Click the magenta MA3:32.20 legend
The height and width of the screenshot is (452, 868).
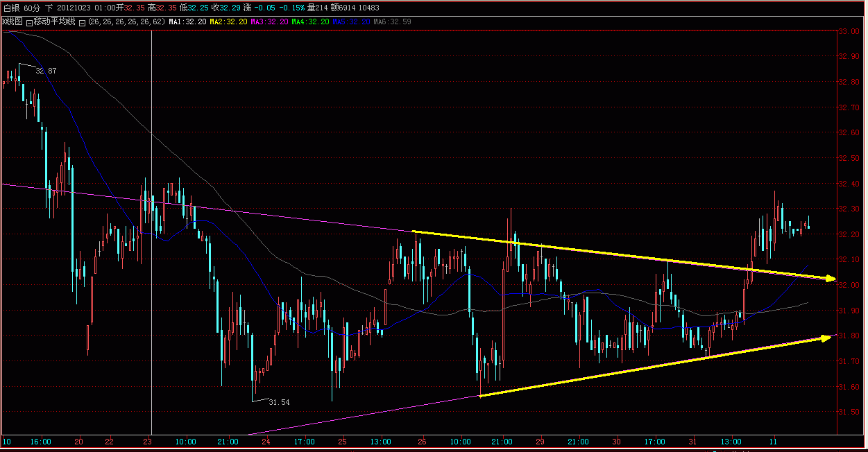click(269, 22)
